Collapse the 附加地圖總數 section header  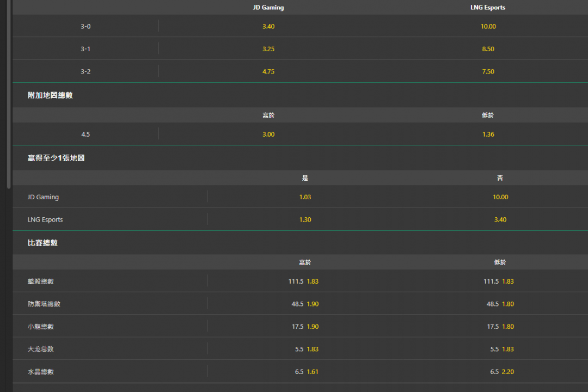pyautogui.click(x=300, y=95)
